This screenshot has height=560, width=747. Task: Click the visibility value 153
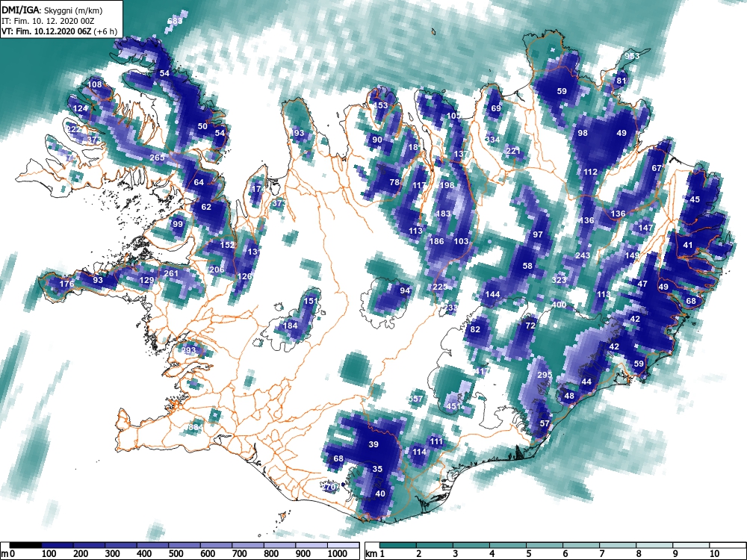point(381,106)
